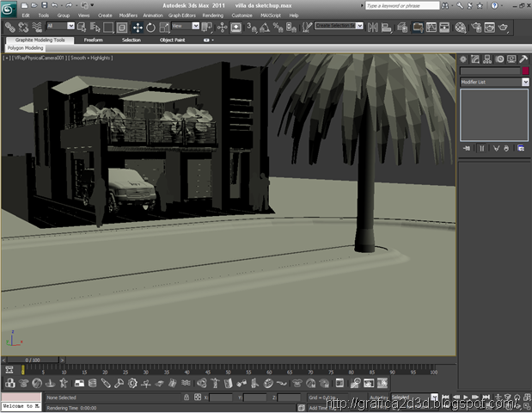Open the Named Selection Sets dropdown
This screenshot has height=413, width=532.
tap(339, 27)
